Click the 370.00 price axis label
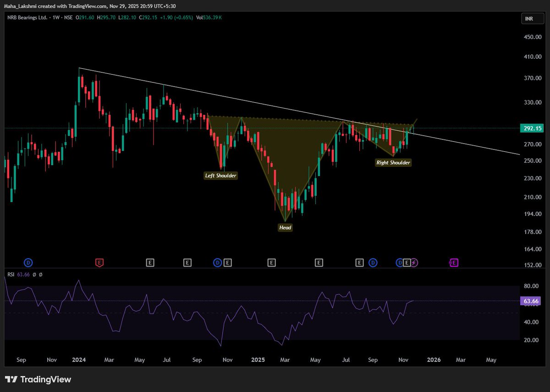The image size is (550, 392). click(x=532, y=78)
